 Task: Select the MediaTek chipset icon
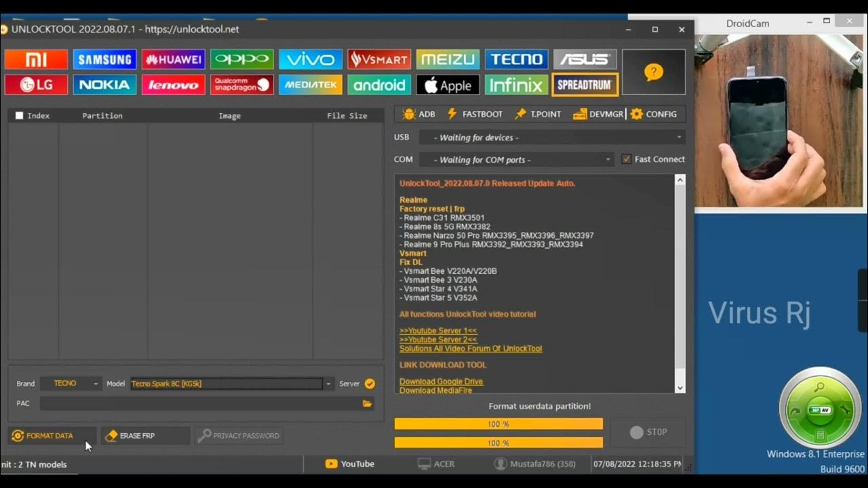(310, 85)
